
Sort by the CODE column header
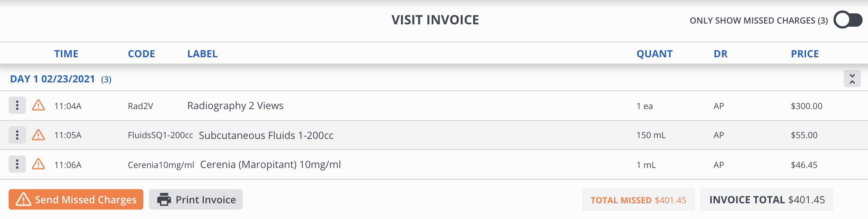[141, 54]
